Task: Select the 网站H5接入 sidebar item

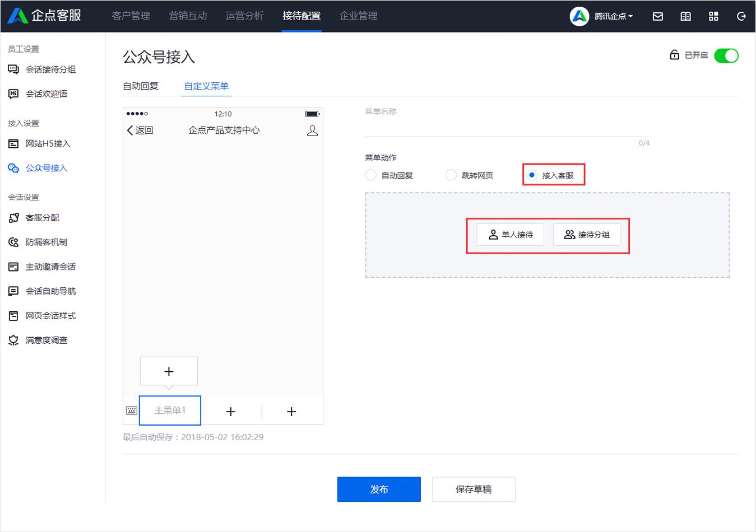Action: [45, 144]
